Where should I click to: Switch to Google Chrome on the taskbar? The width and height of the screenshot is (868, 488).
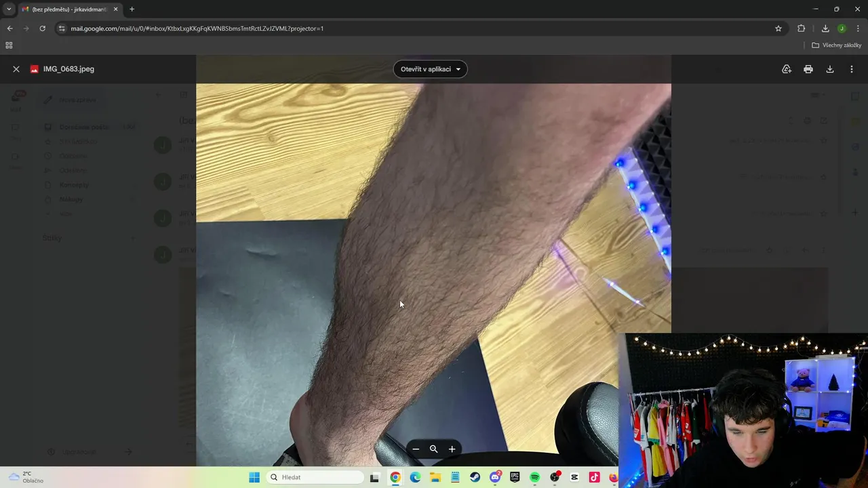tap(395, 477)
